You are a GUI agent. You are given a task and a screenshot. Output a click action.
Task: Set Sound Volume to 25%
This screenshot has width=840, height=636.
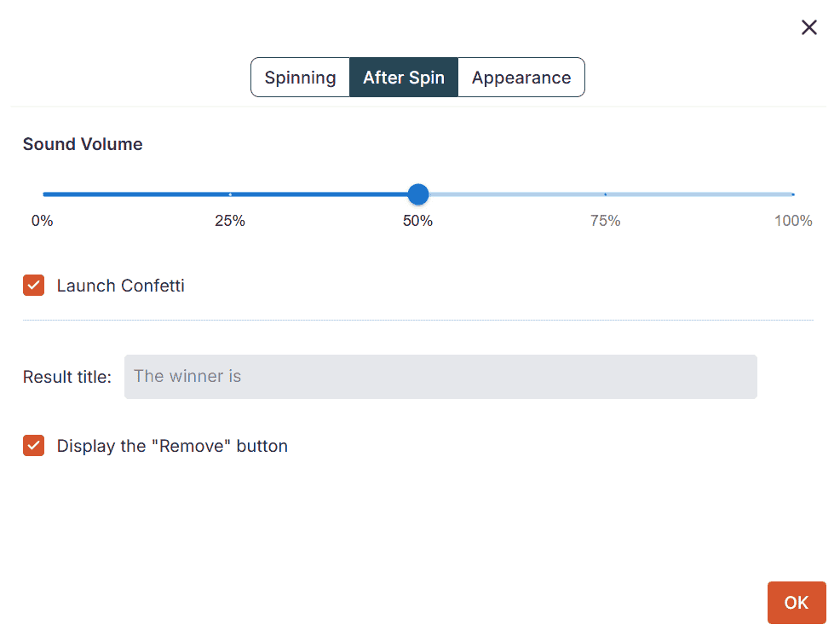point(230,194)
